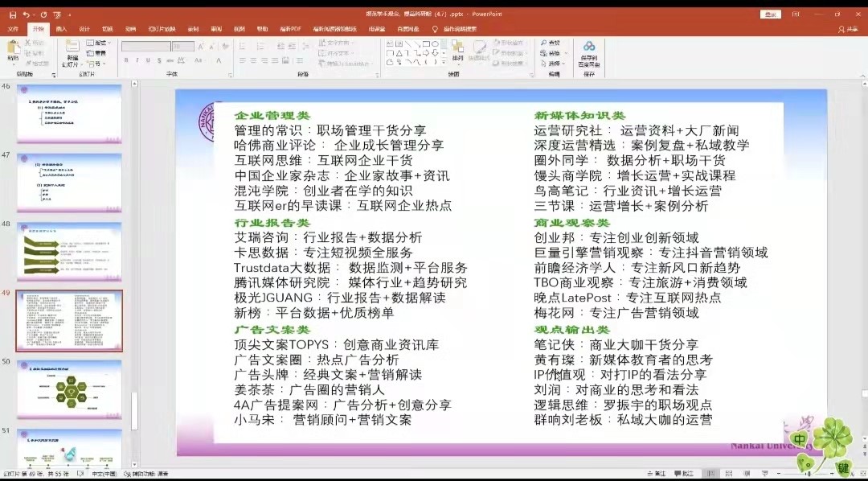This screenshot has width=868, height=481.
Task: Open the Insert ribbon tab
Action: click(x=61, y=29)
